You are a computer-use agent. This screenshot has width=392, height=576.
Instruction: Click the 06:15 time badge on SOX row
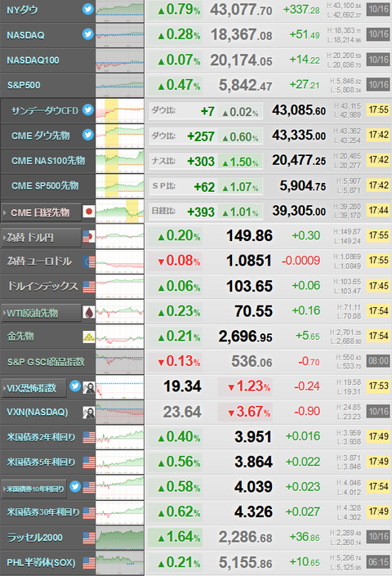(x=378, y=562)
